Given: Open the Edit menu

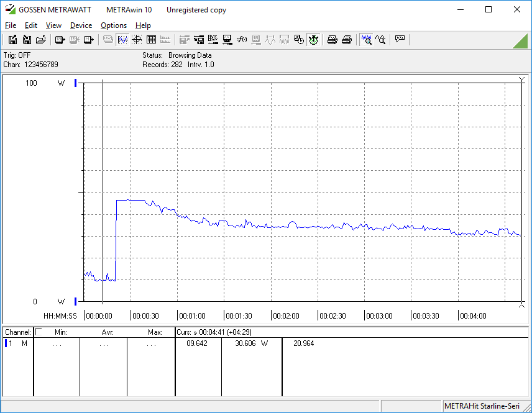Looking at the screenshot, I should pos(31,25).
